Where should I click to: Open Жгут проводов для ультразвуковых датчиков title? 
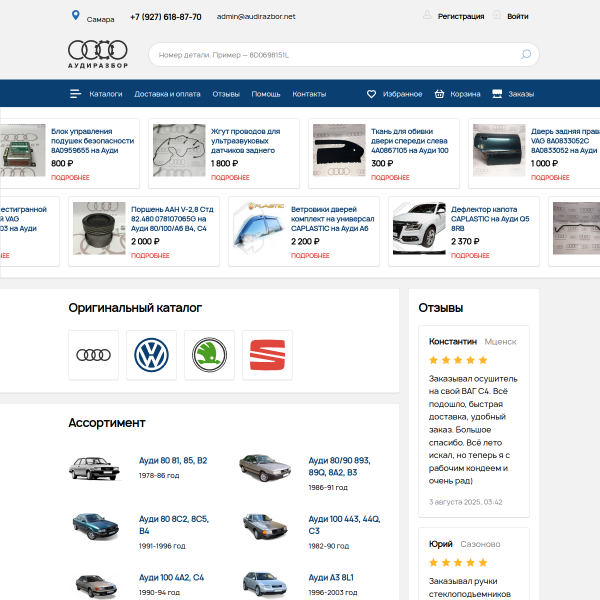tap(245, 141)
